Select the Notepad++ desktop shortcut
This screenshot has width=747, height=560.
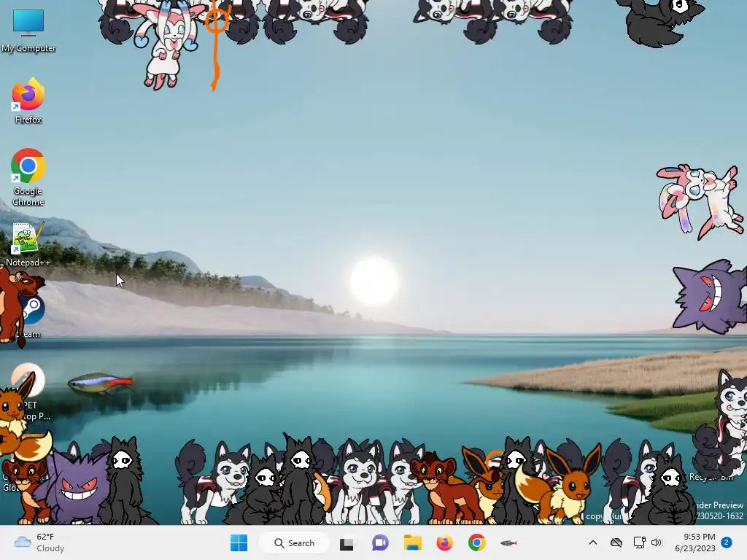(x=28, y=244)
